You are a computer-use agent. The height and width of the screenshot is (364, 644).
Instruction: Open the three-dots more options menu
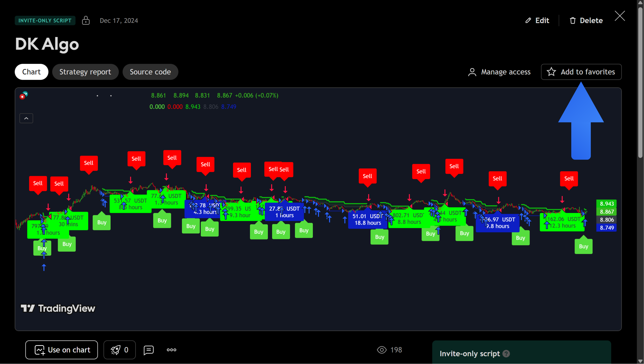pyautogui.click(x=171, y=350)
